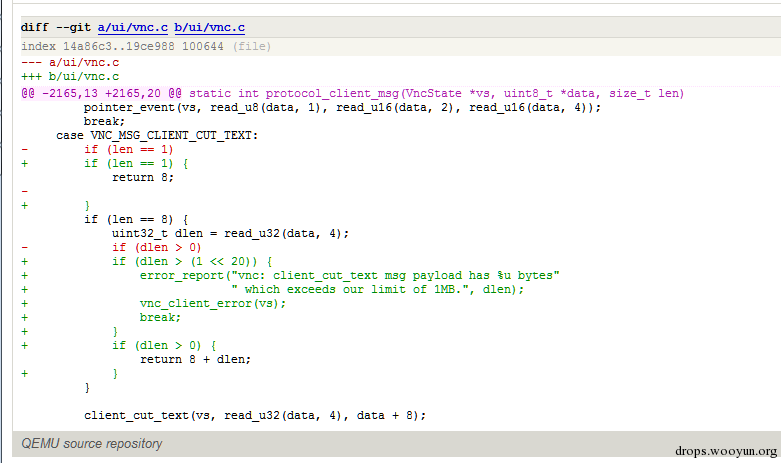781x463 pixels.
Task: Click the added line 'if (dlen > (1 << 20)) {'
Action: click(x=192, y=261)
